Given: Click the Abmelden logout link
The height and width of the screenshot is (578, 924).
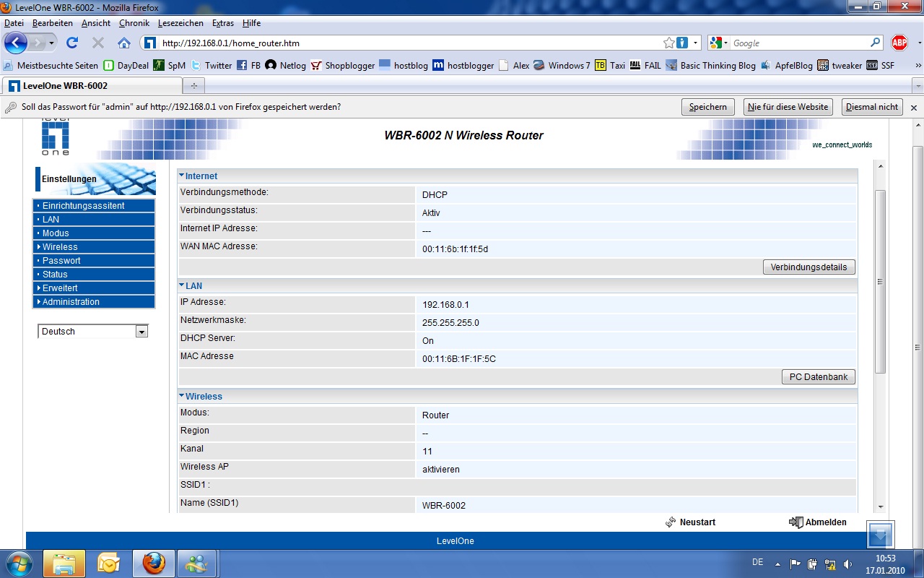Looking at the screenshot, I should (825, 522).
